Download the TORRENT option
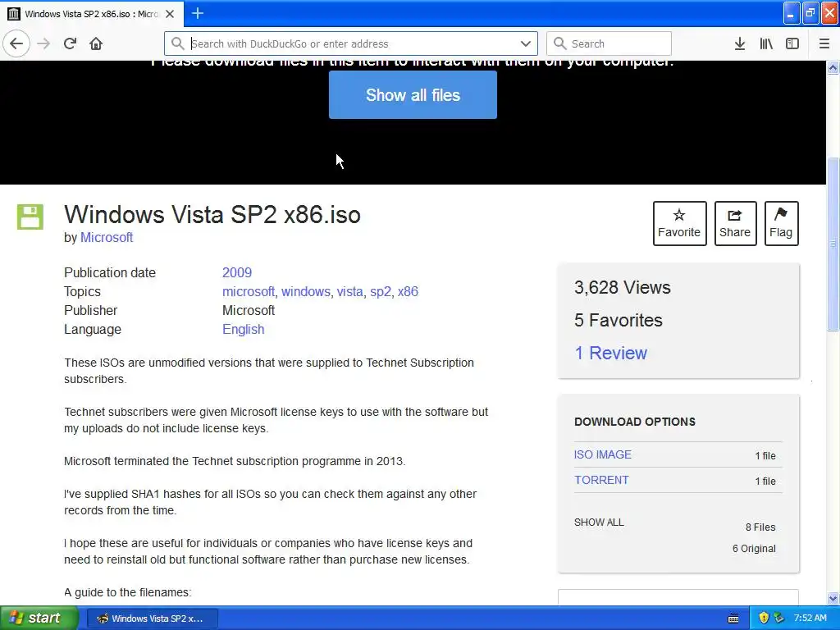Screen dimensions: 840x630 601,480
